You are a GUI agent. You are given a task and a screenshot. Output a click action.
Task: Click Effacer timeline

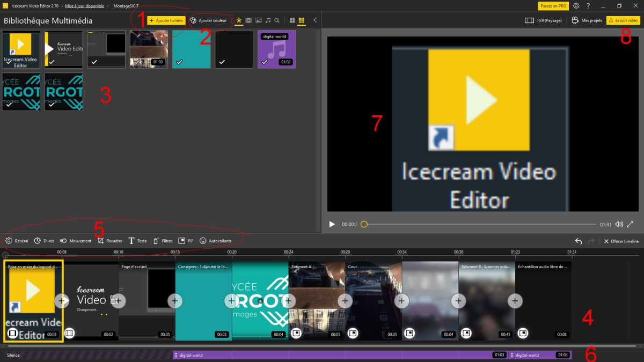[x=621, y=241]
